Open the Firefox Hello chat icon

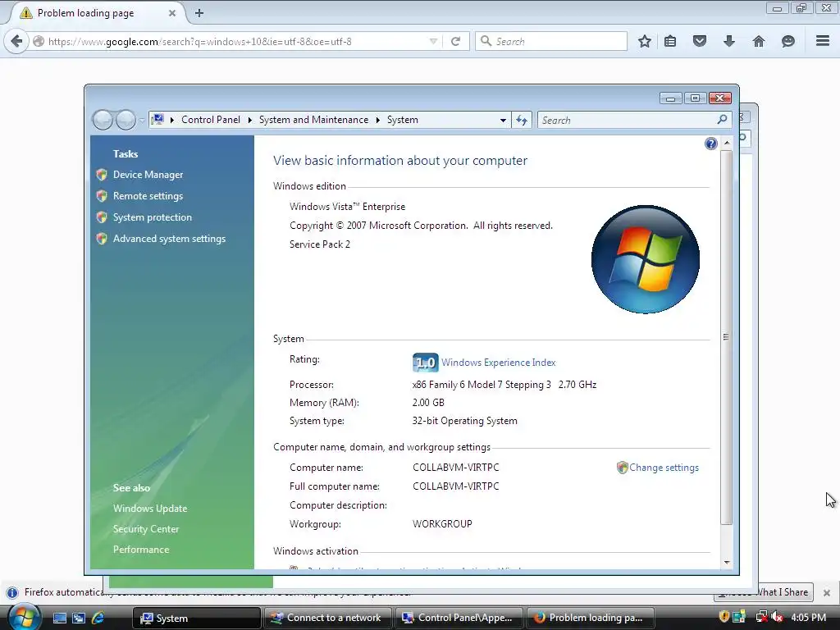click(788, 41)
